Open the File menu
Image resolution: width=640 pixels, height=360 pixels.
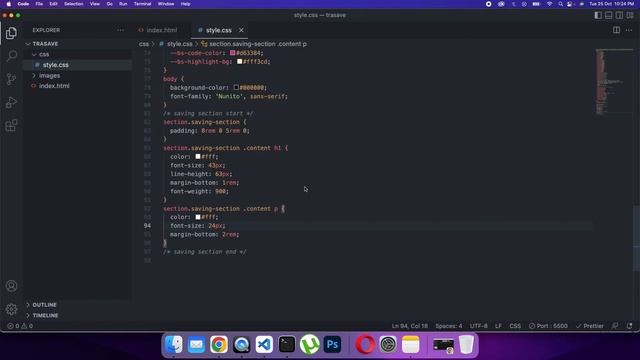39,4
